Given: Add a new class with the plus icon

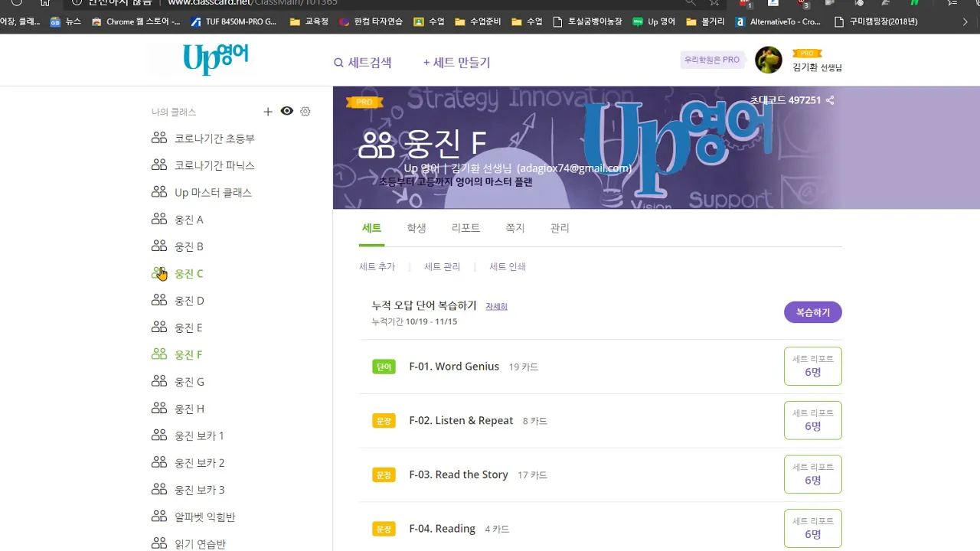Looking at the screenshot, I should click(x=268, y=112).
